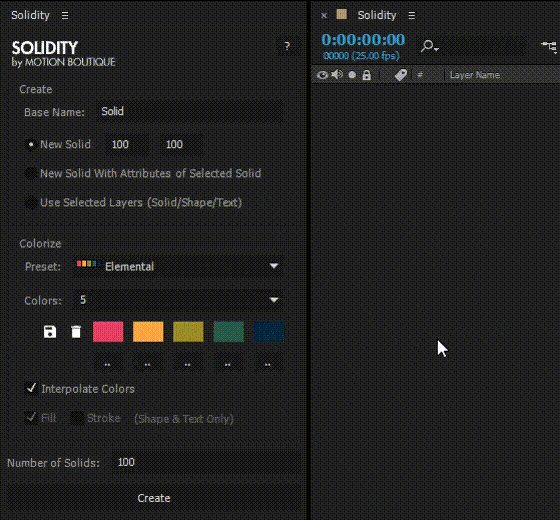Toggle the Stroke checkbox
This screenshot has height=520, width=560.
77,418
